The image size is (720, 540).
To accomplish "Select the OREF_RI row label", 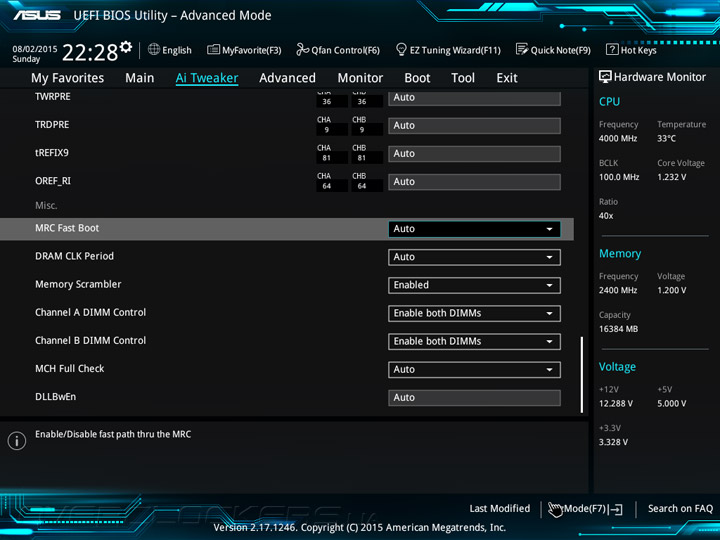I will pos(53,181).
